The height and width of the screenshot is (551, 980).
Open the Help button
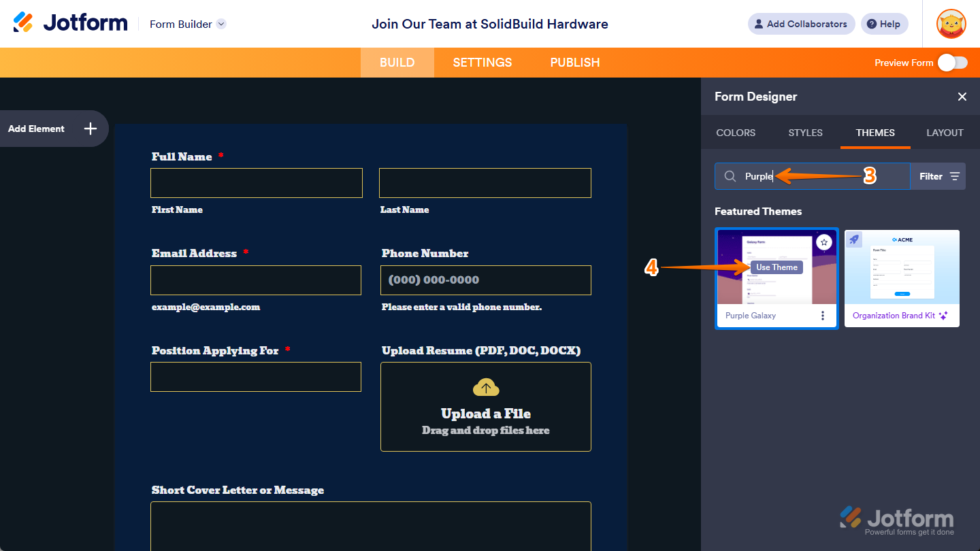[x=884, y=24]
